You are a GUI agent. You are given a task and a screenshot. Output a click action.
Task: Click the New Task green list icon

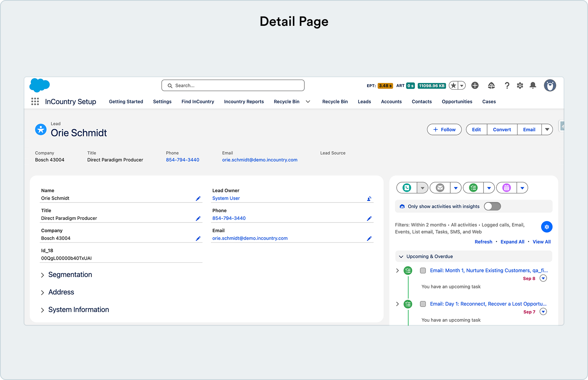(x=473, y=188)
